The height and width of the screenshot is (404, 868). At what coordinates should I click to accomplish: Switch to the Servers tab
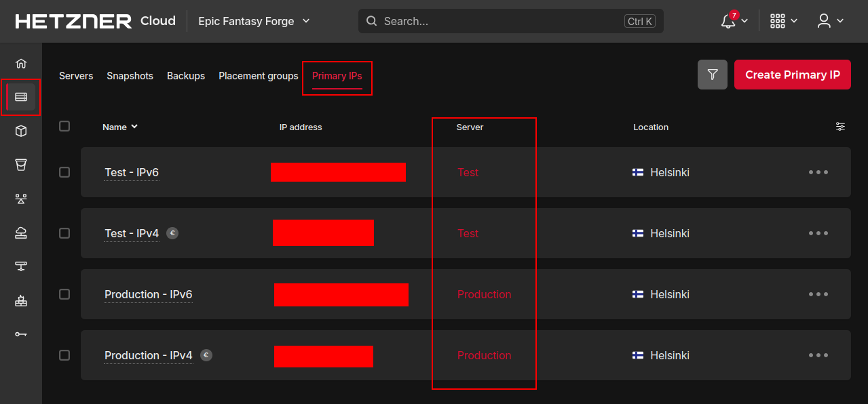coord(76,76)
